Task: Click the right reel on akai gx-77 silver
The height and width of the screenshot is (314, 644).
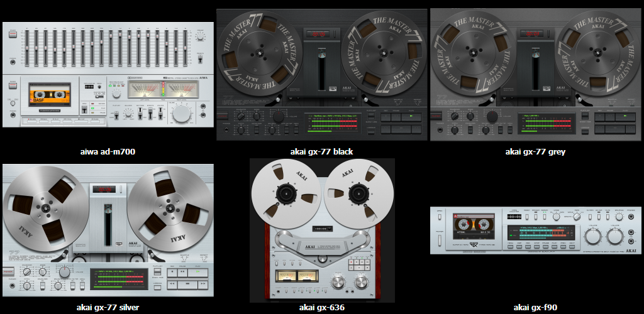Action: [170, 208]
